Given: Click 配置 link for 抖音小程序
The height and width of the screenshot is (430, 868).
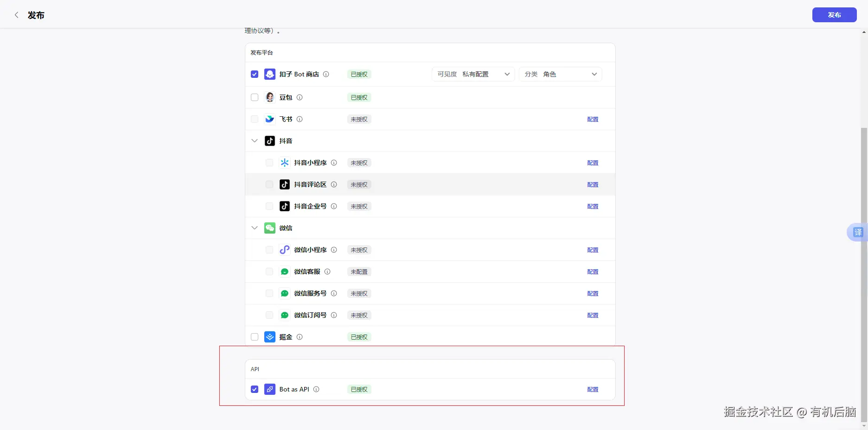Looking at the screenshot, I should point(593,163).
